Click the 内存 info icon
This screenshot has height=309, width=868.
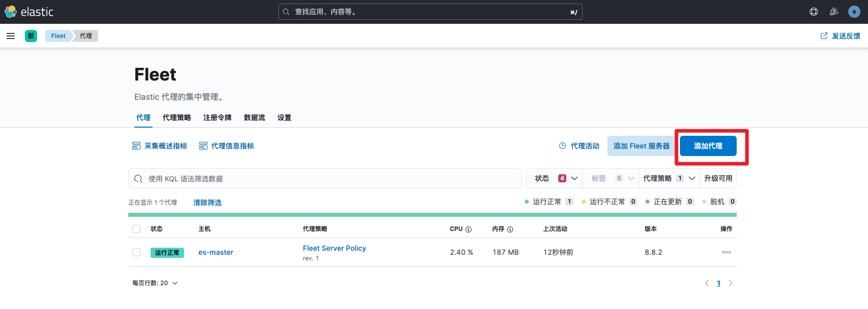tap(510, 229)
